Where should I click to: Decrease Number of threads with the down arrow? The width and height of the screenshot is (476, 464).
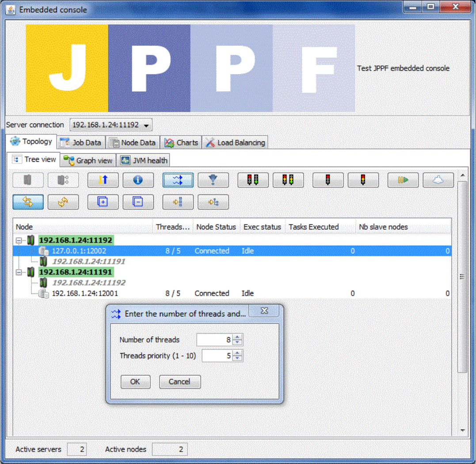coord(238,342)
